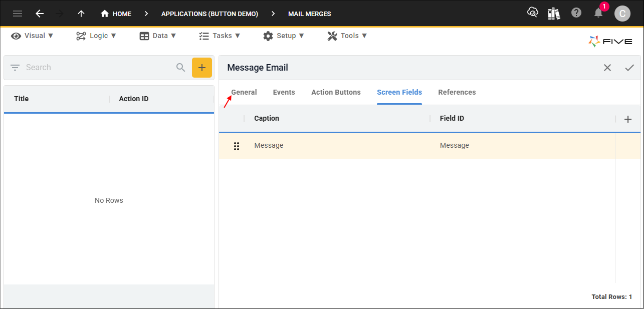Screen dimensions: 644x309
Task: Expand the Visual menu dropdown
Action: 32,36
